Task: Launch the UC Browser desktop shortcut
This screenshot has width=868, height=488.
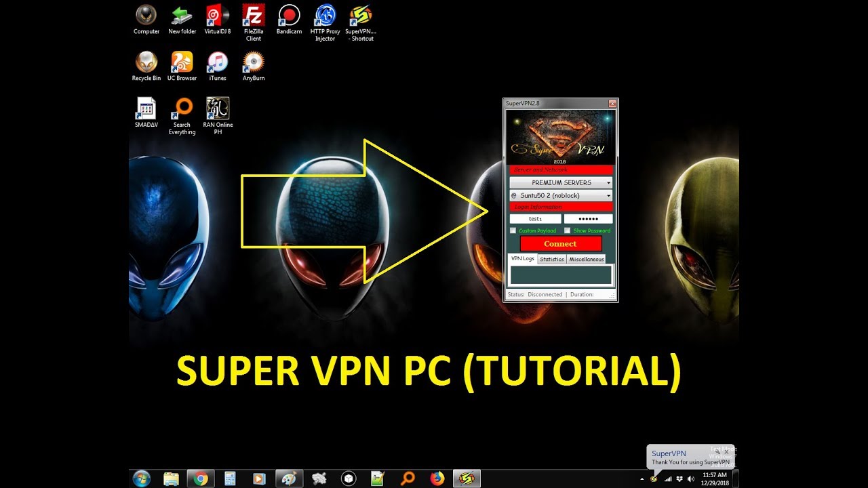Action: pos(182,66)
